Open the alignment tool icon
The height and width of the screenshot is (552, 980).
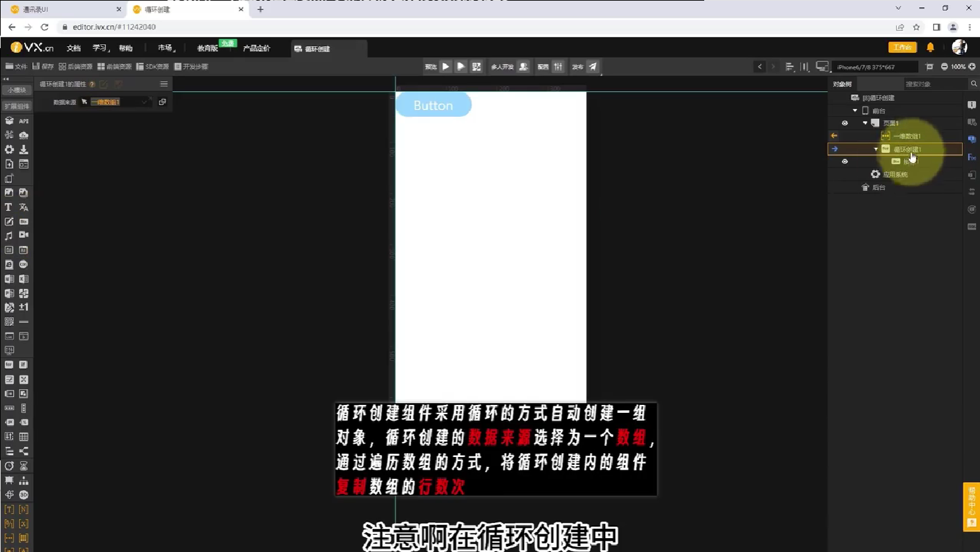[x=790, y=67]
